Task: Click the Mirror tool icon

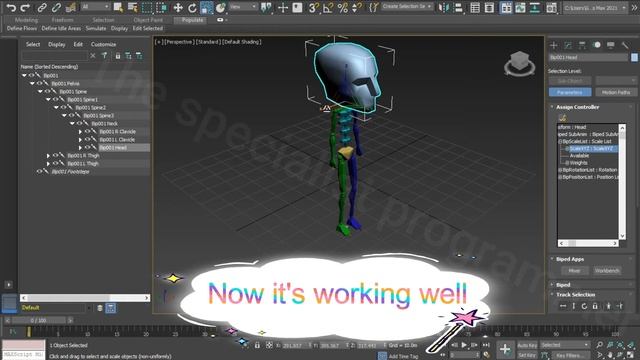Action: click(443, 7)
